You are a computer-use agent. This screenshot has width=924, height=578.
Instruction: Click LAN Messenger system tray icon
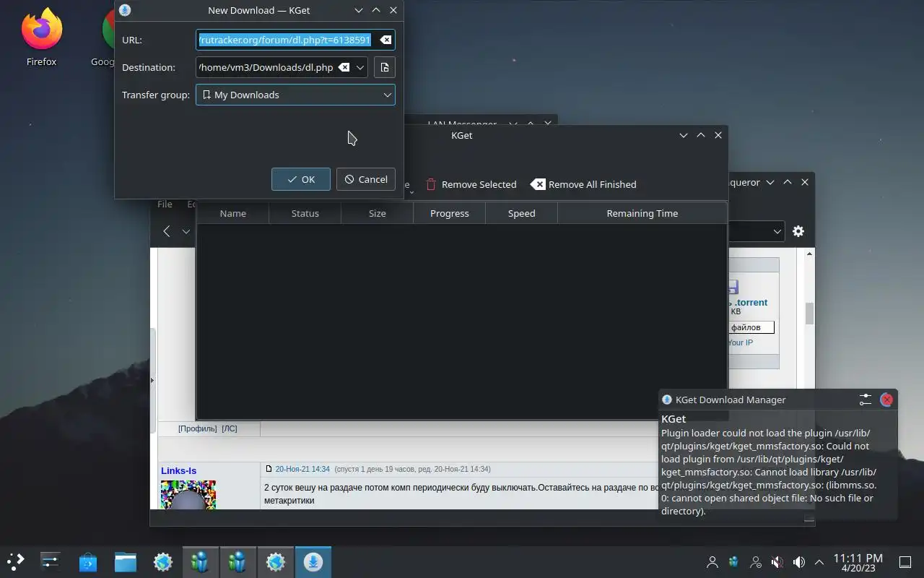734,561
